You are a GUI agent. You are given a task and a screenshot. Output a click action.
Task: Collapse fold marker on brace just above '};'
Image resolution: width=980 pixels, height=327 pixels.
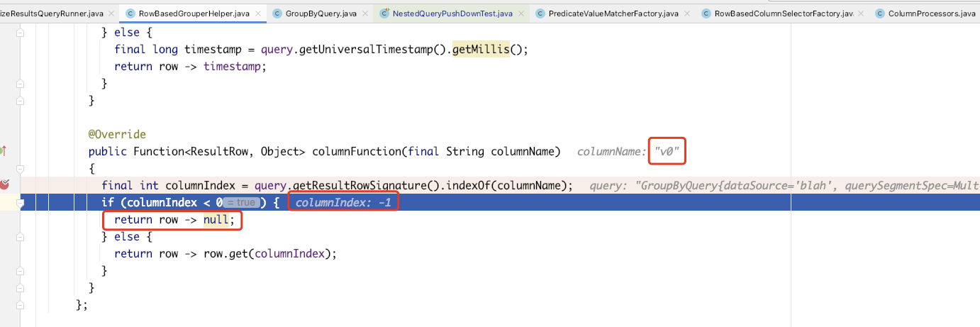point(21,287)
